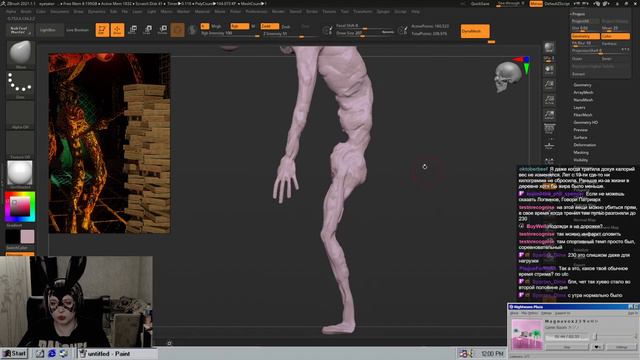Open the Alpha Off selector
This screenshot has width=640, height=360.
pyautogui.click(x=20, y=115)
